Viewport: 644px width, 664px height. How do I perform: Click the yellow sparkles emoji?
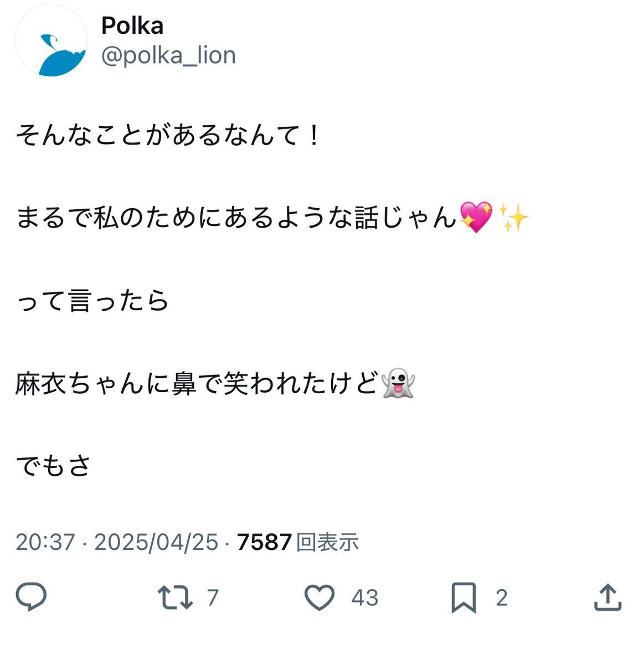coord(513,217)
